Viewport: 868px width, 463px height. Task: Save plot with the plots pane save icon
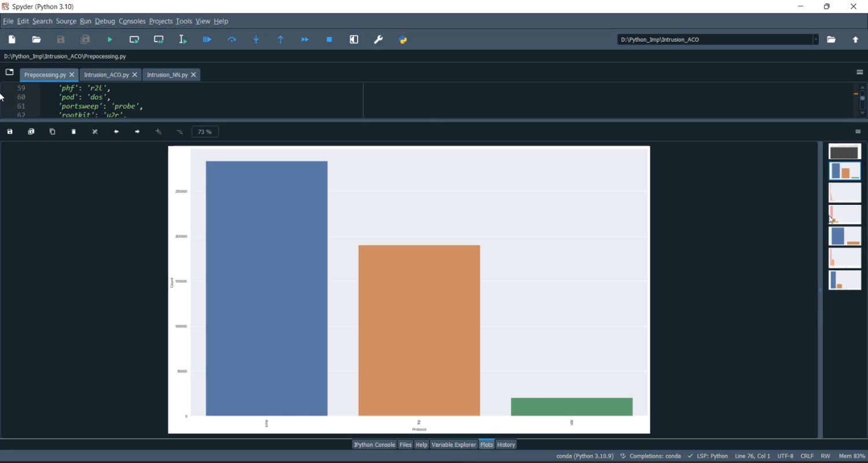click(x=10, y=132)
